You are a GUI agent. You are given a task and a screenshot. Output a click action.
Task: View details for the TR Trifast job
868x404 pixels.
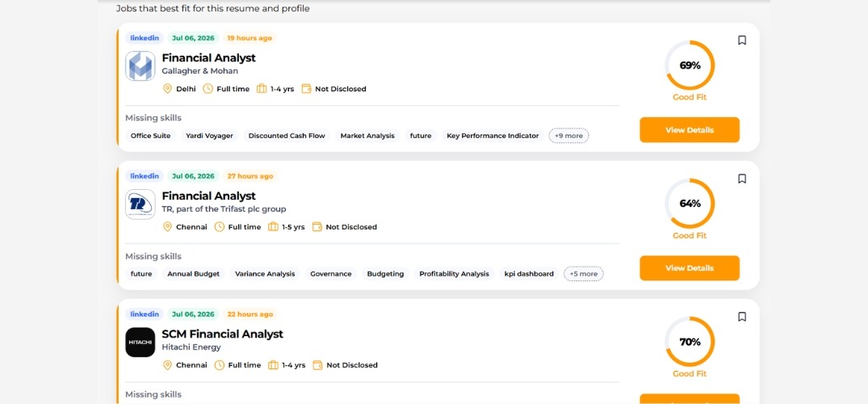[x=690, y=267]
